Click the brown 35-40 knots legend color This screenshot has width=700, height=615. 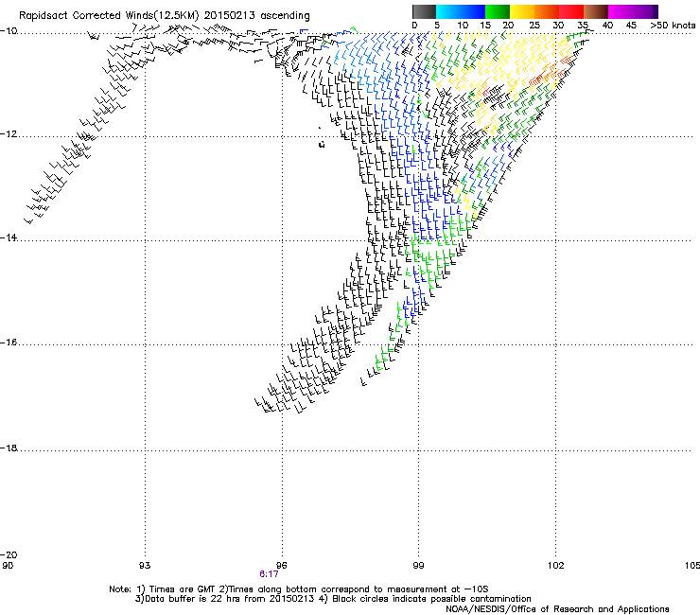(596, 11)
